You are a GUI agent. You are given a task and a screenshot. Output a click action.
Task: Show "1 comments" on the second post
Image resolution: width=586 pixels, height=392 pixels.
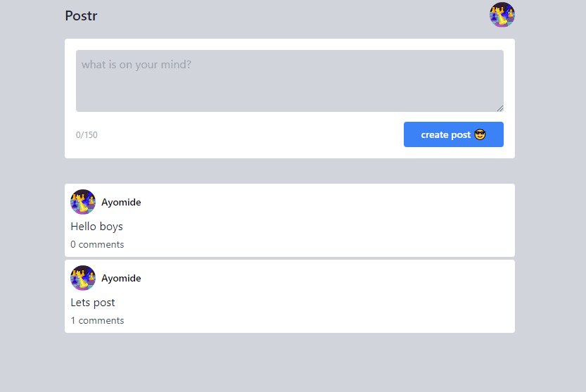tap(97, 321)
